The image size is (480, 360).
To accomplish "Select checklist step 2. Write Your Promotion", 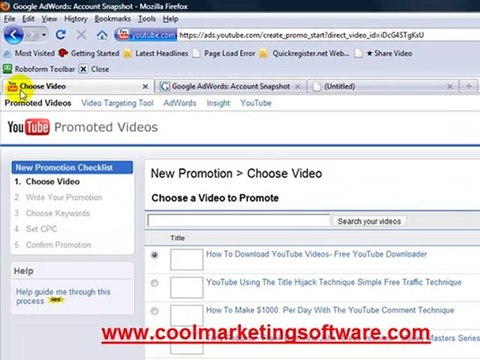I will click(x=58, y=197).
